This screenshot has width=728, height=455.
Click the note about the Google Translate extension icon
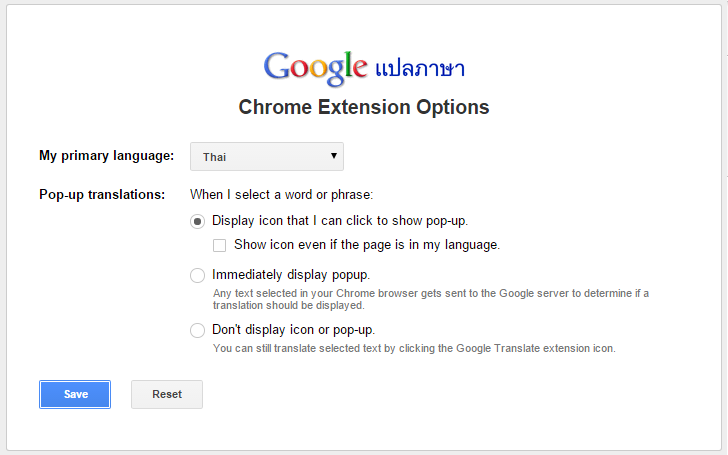tap(414, 349)
